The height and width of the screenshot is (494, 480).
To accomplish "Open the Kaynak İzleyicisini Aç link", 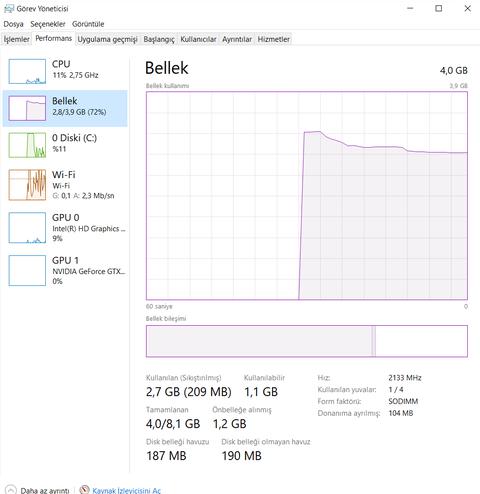I will [x=126, y=490].
